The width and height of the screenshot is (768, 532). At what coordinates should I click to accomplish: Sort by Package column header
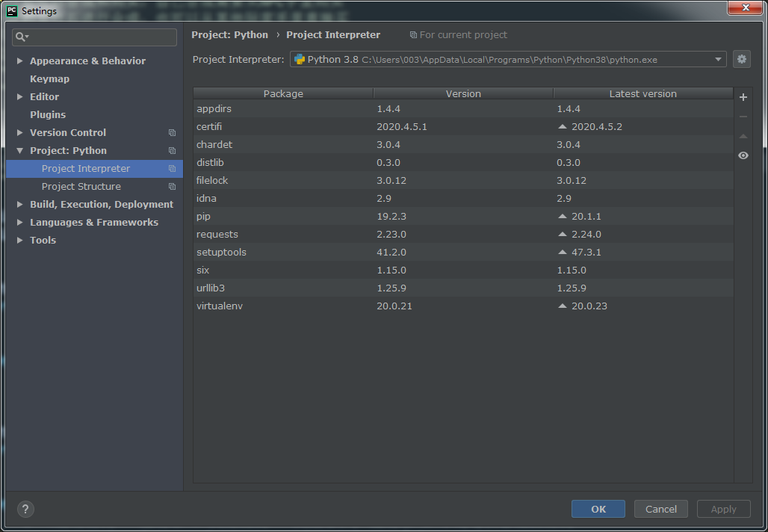coord(283,93)
